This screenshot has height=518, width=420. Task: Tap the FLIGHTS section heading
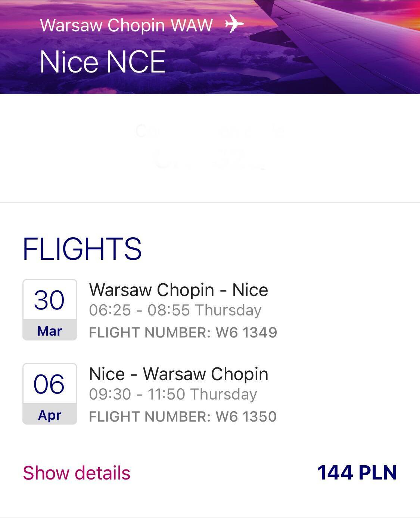click(x=82, y=249)
